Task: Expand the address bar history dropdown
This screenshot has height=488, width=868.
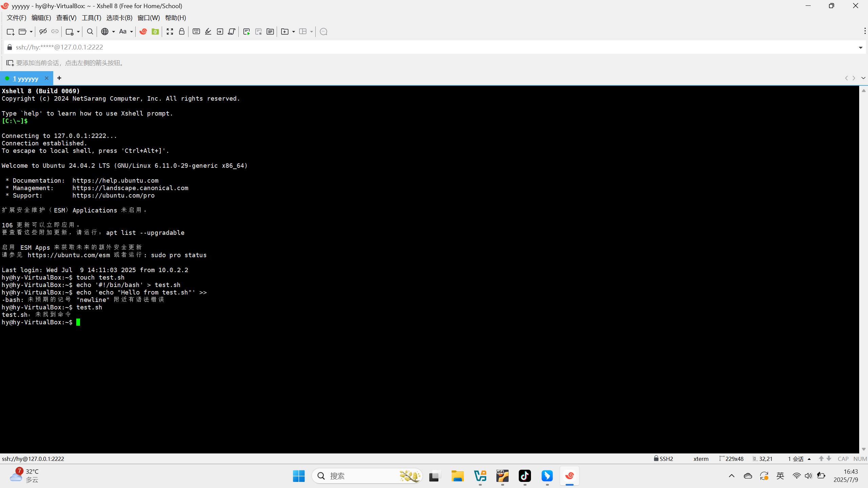Action: [861, 47]
